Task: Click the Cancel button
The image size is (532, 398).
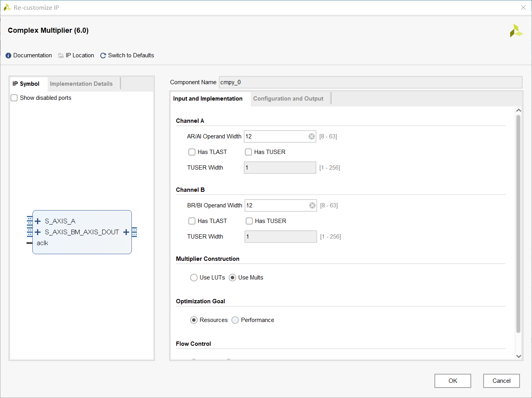Action: click(502, 381)
